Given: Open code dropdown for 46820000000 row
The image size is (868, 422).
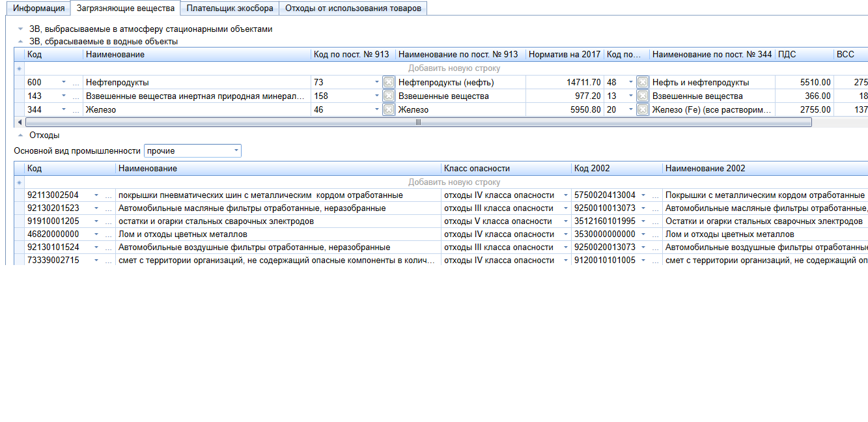Looking at the screenshot, I should tap(97, 234).
